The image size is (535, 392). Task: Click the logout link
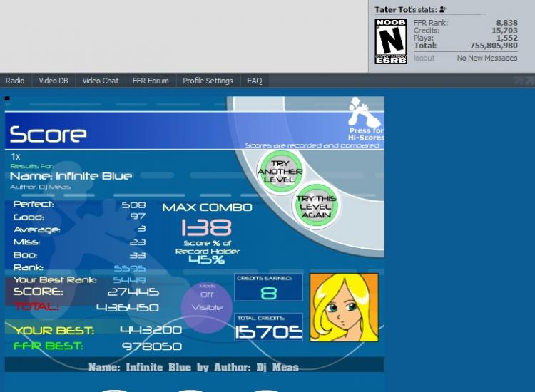pos(424,58)
